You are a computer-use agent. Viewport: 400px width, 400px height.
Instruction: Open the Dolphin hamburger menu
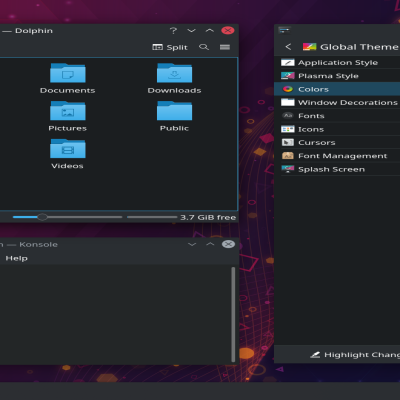225,47
